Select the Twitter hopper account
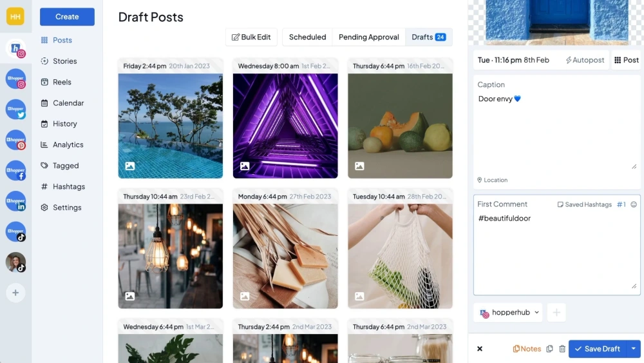This screenshot has height=363, width=644. tap(16, 110)
